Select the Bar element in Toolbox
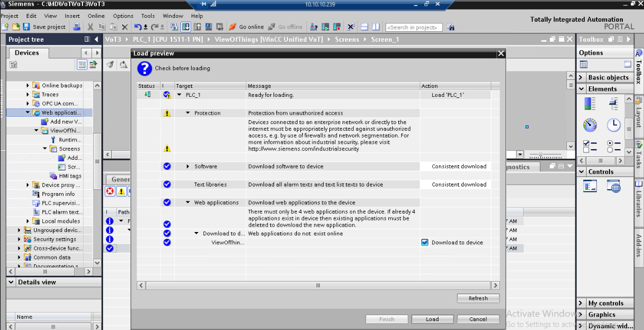The image size is (644, 330). click(x=589, y=104)
